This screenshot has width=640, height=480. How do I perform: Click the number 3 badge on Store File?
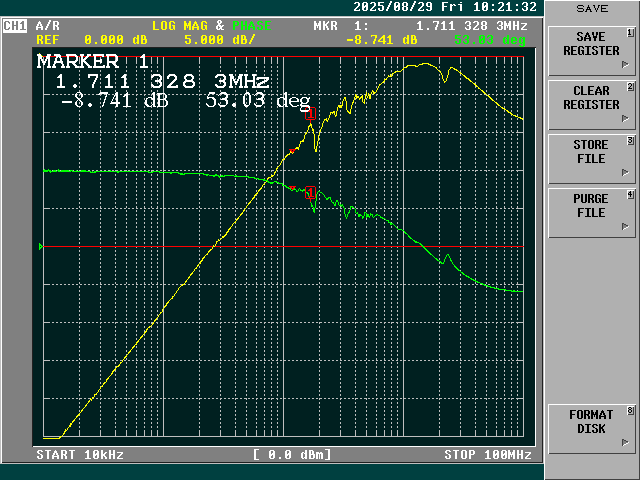click(630, 142)
